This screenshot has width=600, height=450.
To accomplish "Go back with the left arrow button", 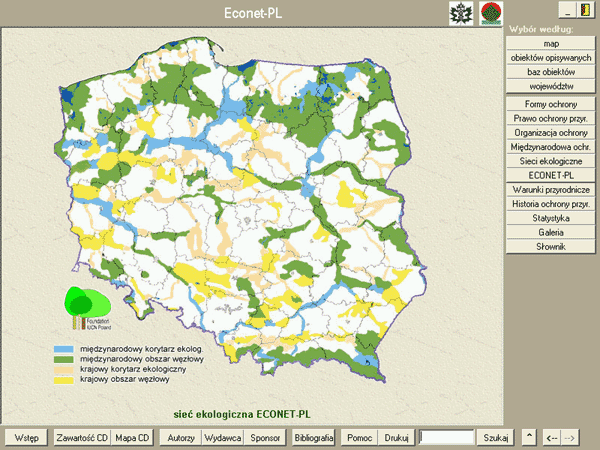I will coord(551,437).
